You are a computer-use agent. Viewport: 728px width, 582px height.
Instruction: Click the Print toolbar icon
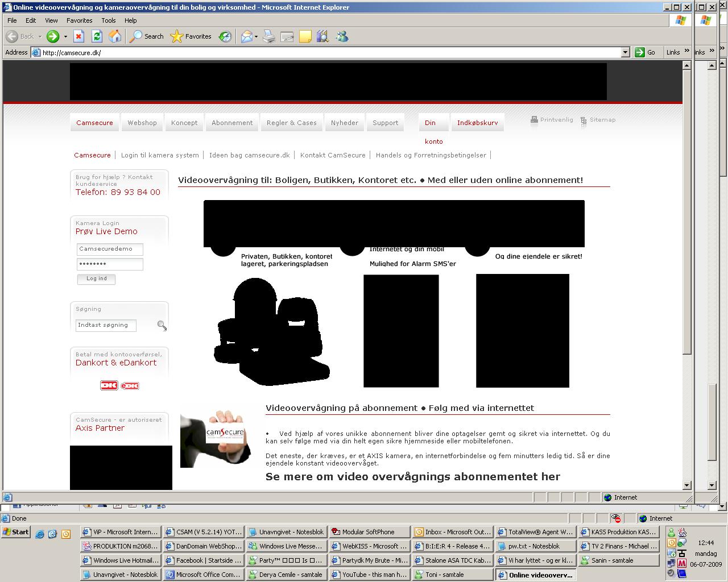coord(269,36)
